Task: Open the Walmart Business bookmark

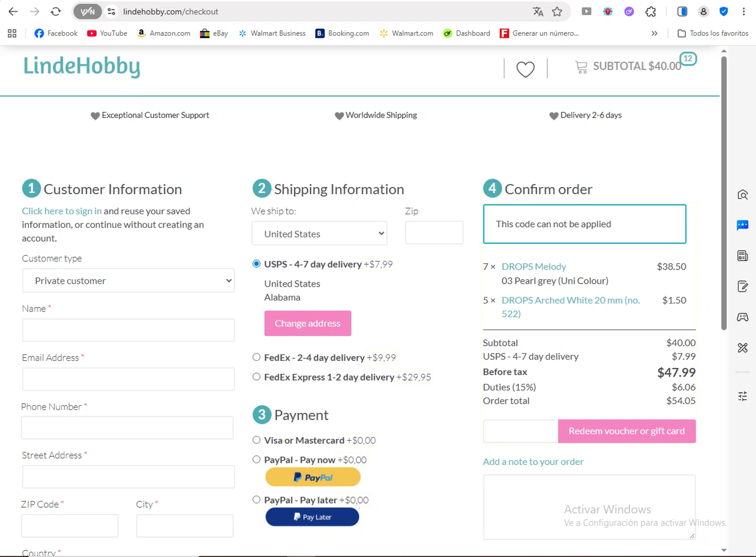Action: pos(272,33)
